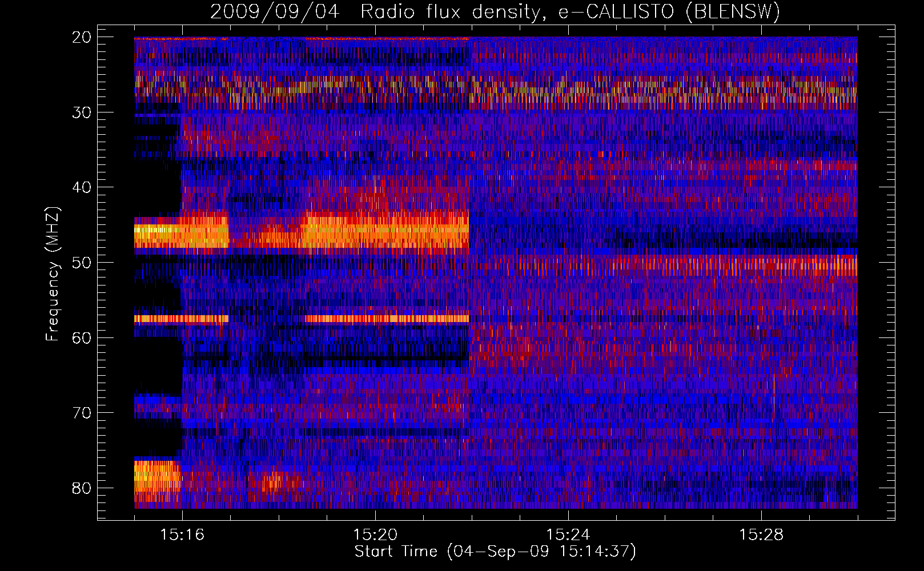
Task: Click the 15:20 time tick label
Action: tap(375, 535)
